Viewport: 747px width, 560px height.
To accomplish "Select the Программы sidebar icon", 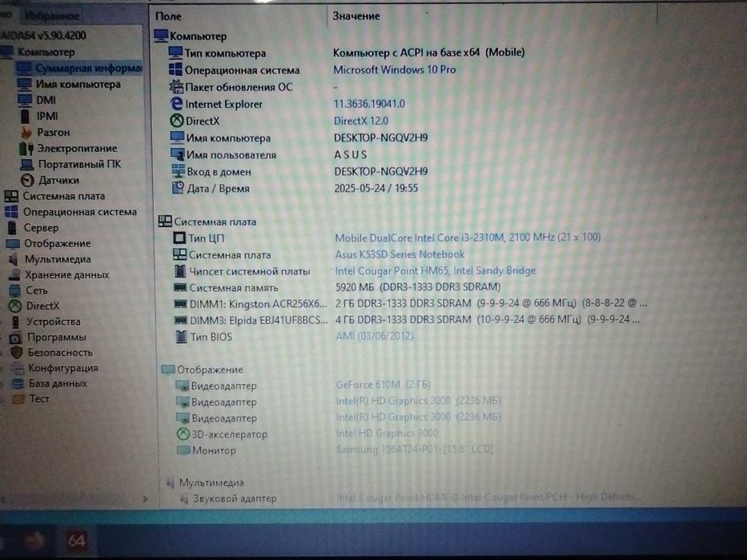I will coord(16,337).
